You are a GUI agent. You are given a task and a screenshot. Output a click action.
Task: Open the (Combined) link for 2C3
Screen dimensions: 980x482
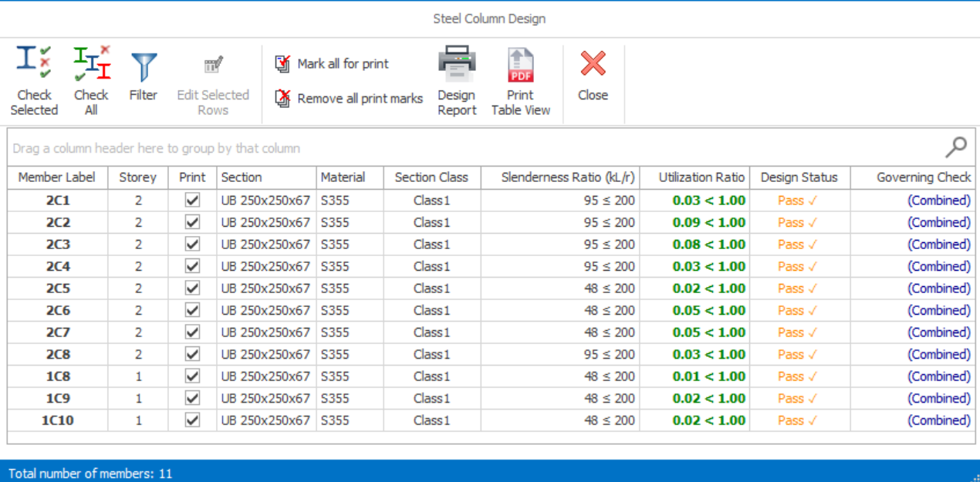tap(938, 244)
